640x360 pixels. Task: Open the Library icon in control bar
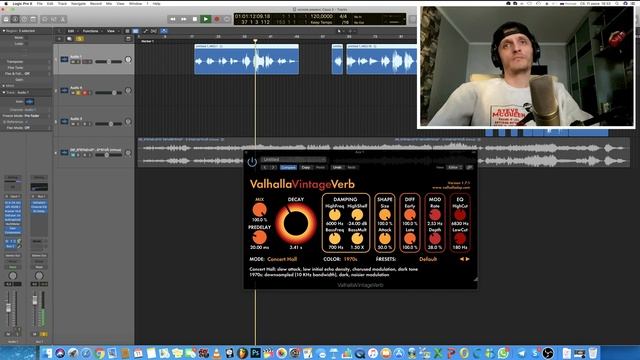tap(6, 19)
